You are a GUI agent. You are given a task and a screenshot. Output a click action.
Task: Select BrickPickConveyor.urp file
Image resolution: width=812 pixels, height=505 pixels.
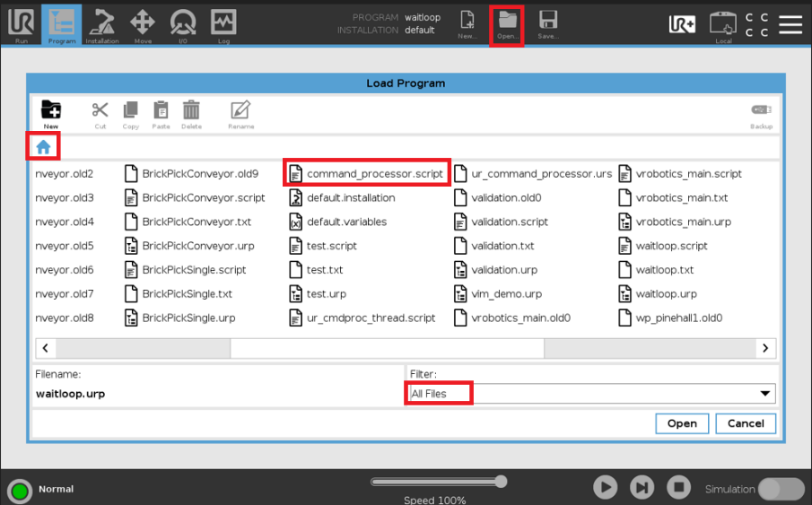tap(189, 246)
